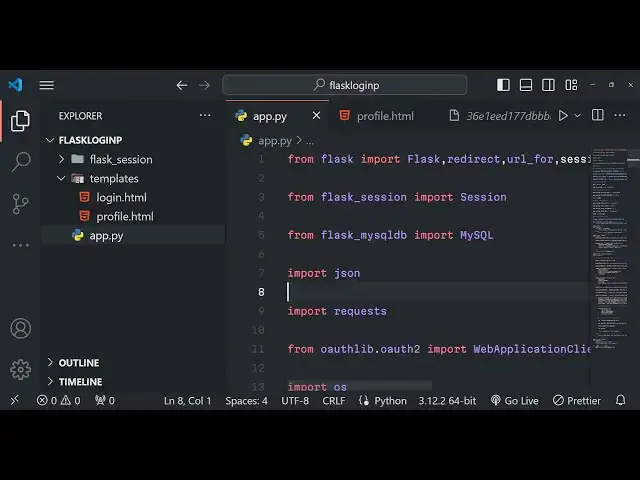Screen dimensions: 640x480
Task: Open the hamburger application menu
Action: click(x=47, y=85)
